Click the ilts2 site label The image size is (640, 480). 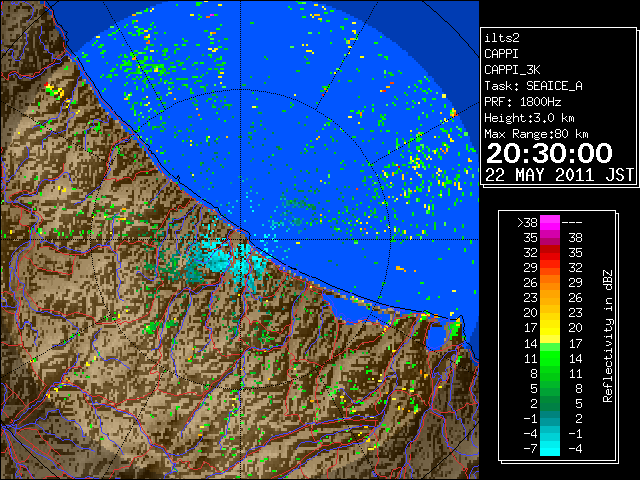502,38
